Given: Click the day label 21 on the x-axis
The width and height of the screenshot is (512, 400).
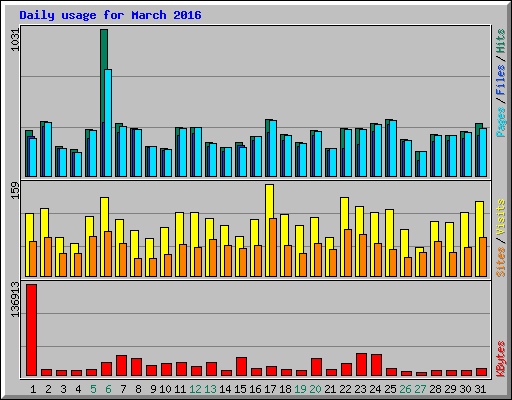Looking at the screenshot, I should (x=330, y=389).
